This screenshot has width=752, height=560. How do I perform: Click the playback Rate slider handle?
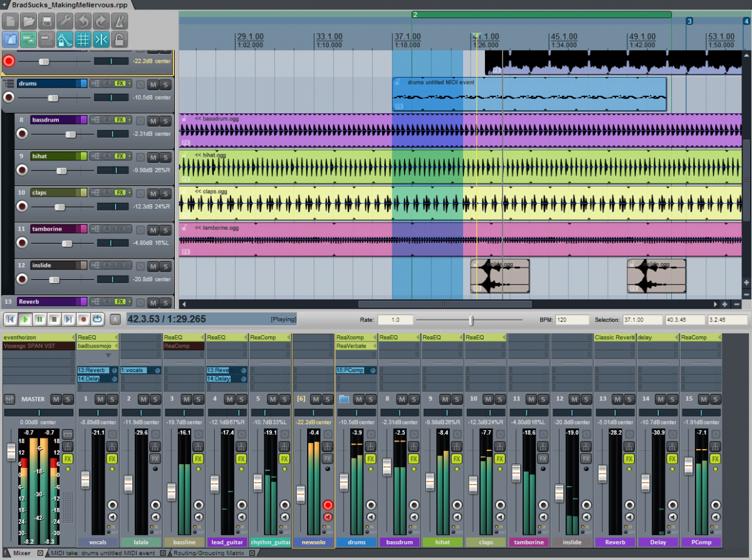[x=471, y=320]
